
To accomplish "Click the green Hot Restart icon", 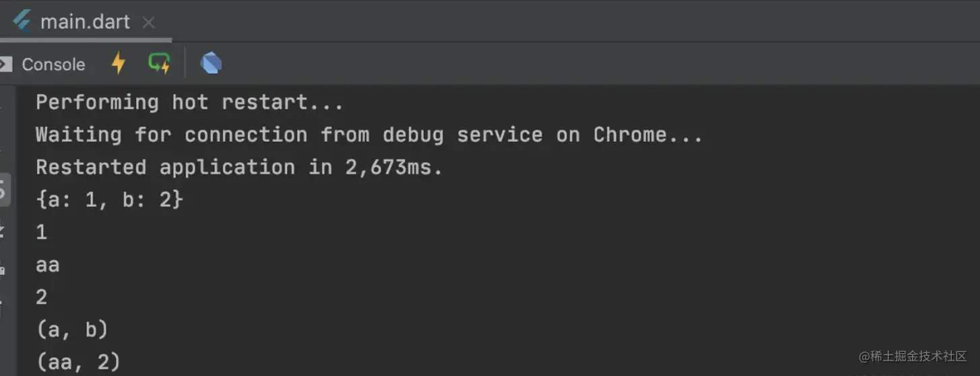I will point(159,63).
